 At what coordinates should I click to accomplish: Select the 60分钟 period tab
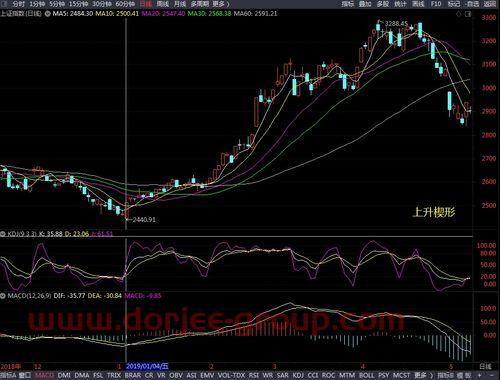pyautogui.click(x=125, y=4)
